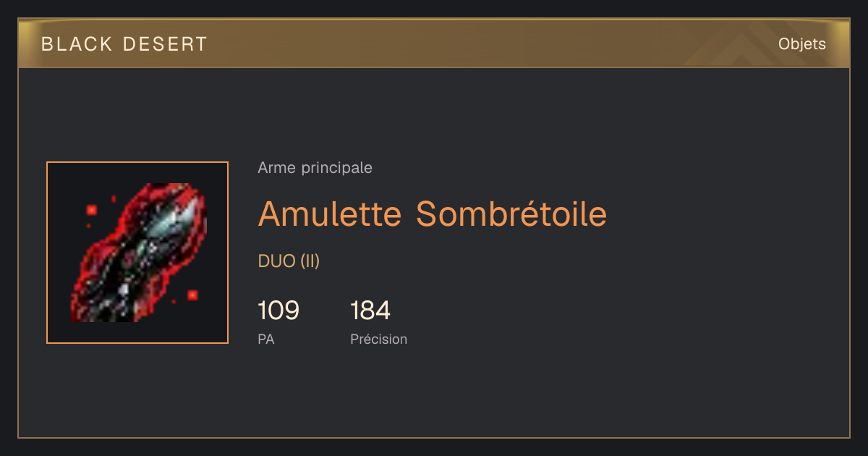
Task: Click the large red spark below the amulet
Action: [x=192, y=295]
